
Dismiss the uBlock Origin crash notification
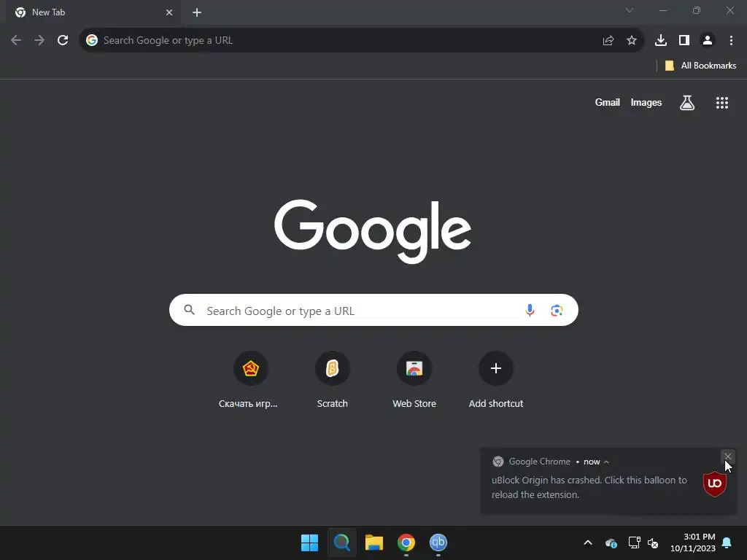pos(728,456)
